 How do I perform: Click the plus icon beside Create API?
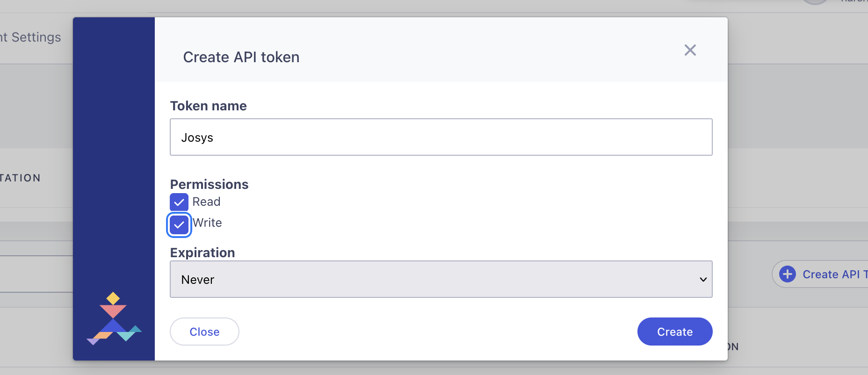point(788,274)
